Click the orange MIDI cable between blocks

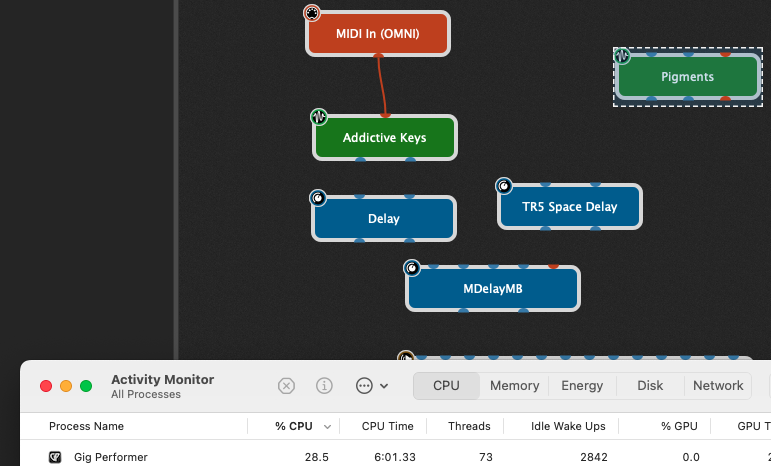click(x=381, y=86)
